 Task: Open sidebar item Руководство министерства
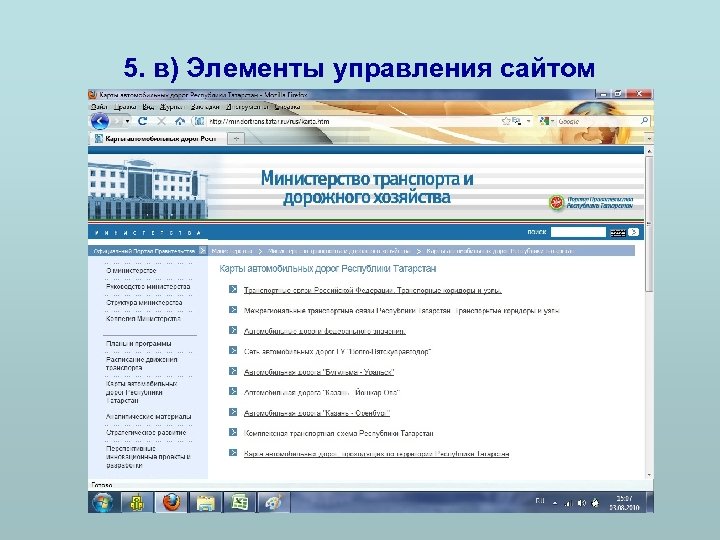pos(148,286)
